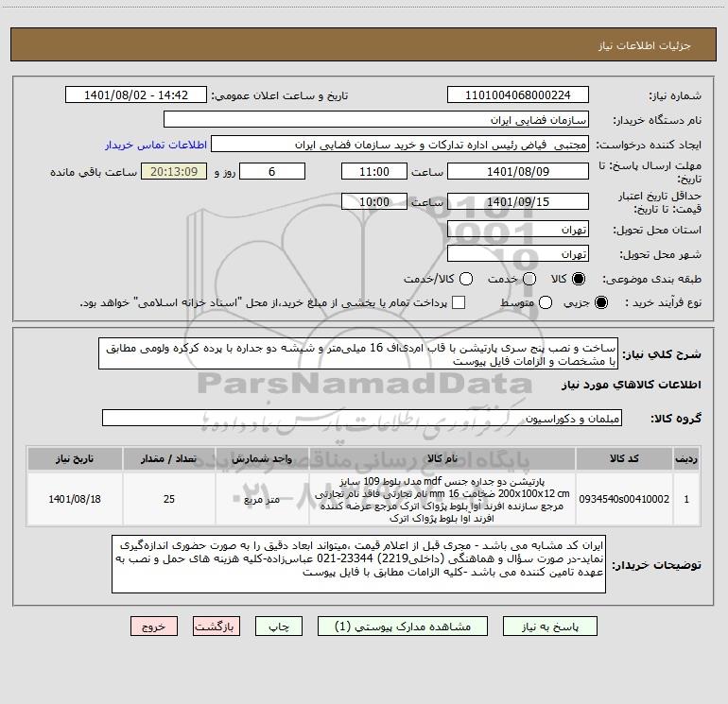Click the remaining time field 20:13:09
This screenshot has height=704, width=728.
pyautogui.click(x=174, y=171)
